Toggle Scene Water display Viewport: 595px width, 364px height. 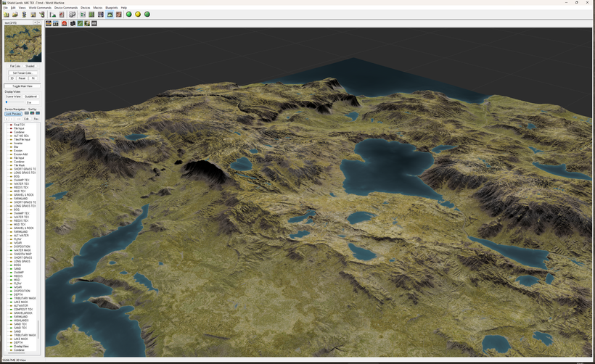tap(13, 96)
